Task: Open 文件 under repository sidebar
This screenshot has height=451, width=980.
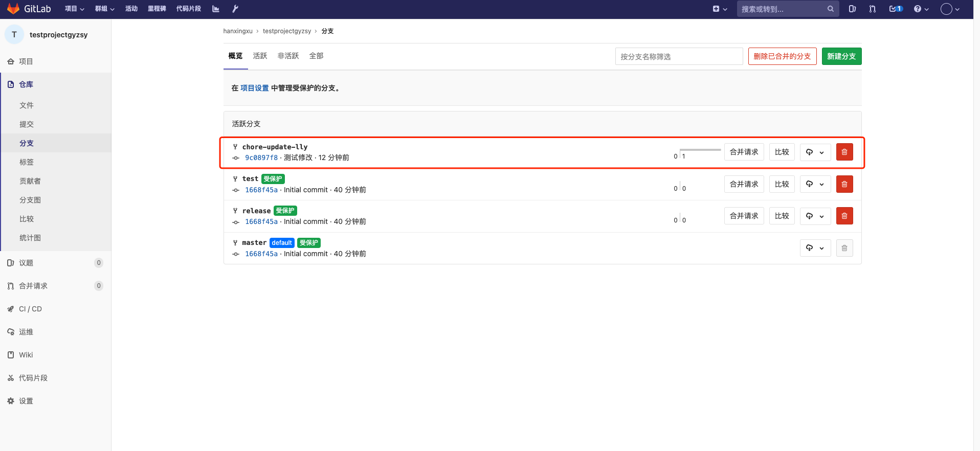Action: (x=27, y=105)
